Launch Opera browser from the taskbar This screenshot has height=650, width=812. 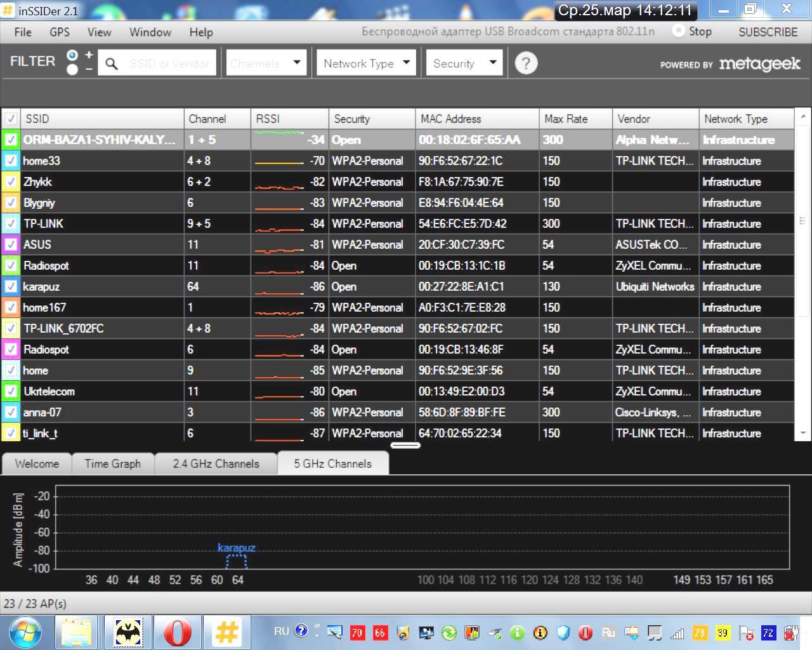coord(177,632)
